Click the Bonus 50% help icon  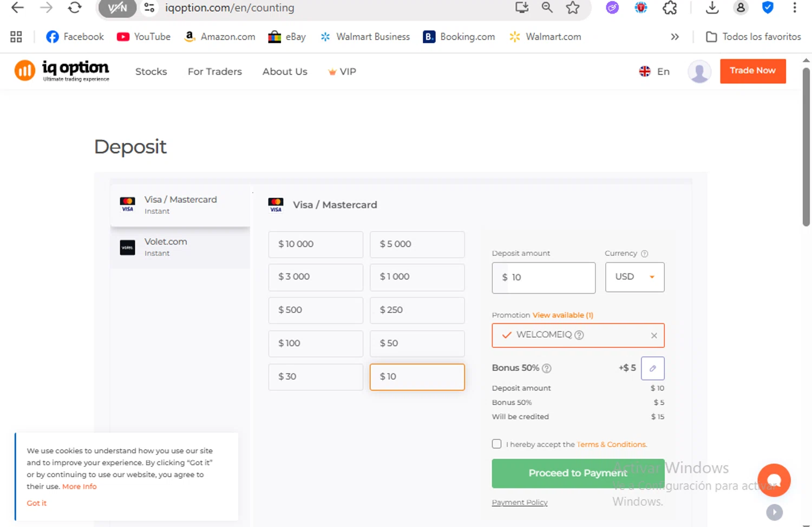click(x=547, y=368)
